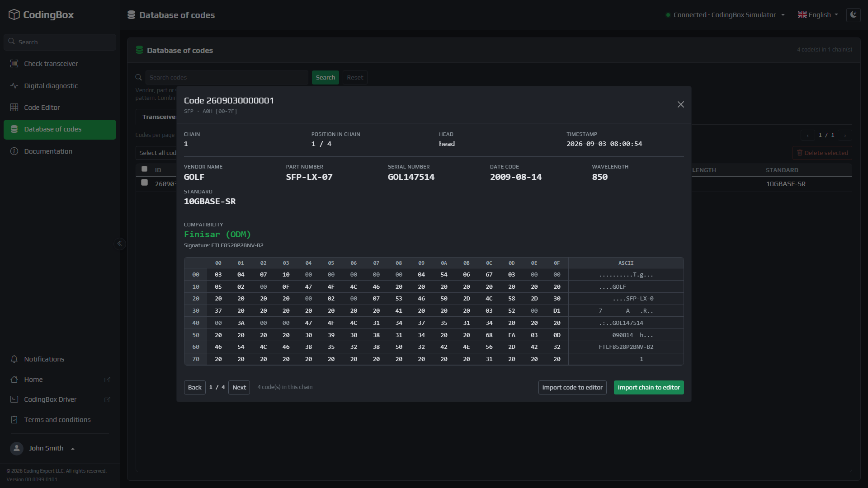Toggle dark mode moon icon
This screenshot has width=868, height=488.
(x=854, y=15)
